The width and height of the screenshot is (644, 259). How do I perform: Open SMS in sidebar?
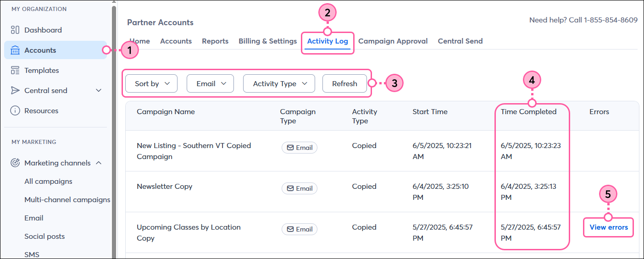(32, 254)
